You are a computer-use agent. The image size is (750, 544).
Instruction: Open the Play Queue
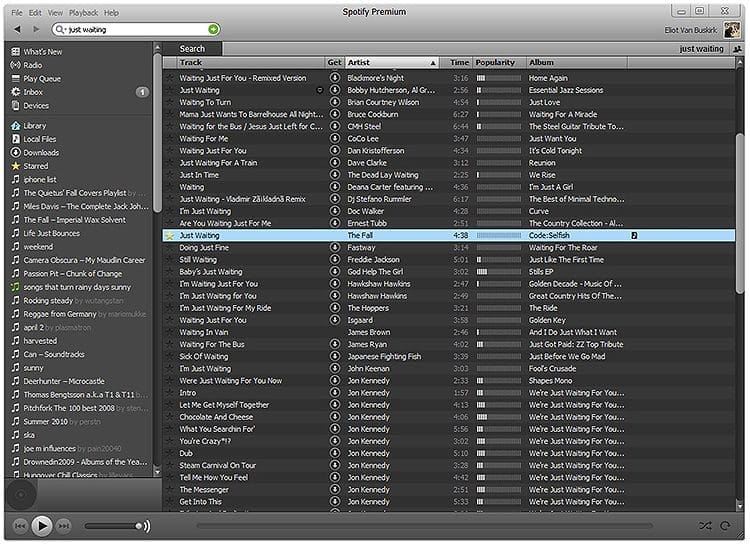(42, 78)
